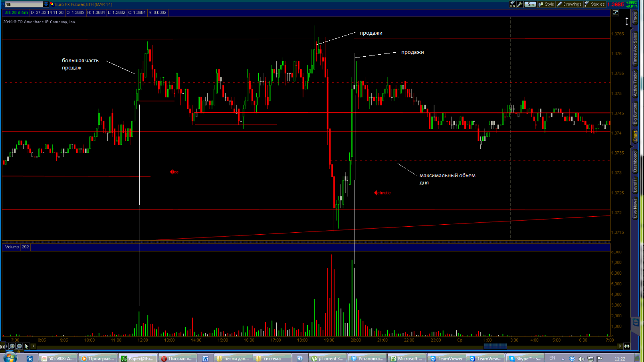Open the 'Проигрыв...' media player taskbar button

pos(98,358)
